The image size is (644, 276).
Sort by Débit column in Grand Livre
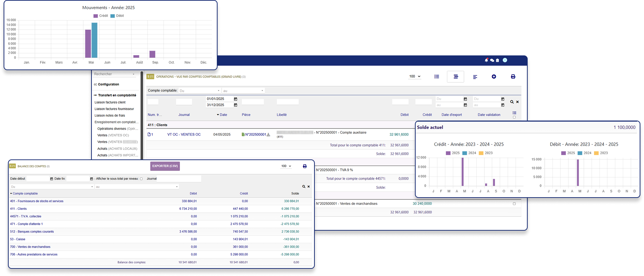point(404,115)
